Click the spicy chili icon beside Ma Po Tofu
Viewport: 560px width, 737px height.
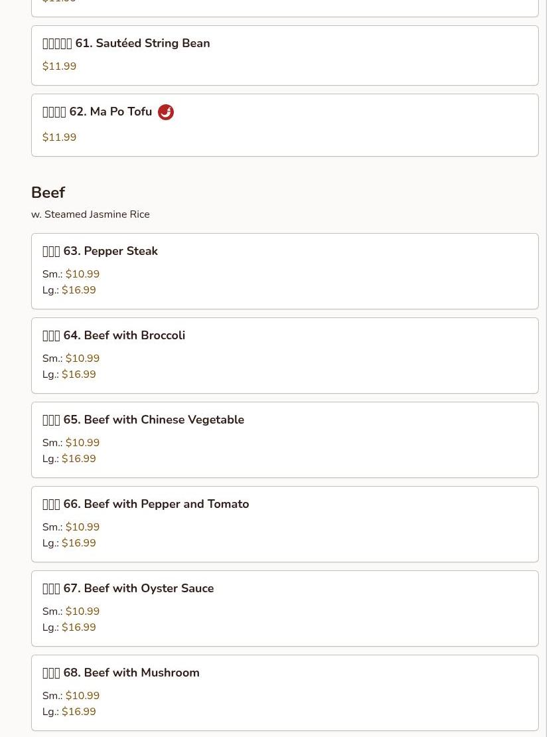(165, 112)
